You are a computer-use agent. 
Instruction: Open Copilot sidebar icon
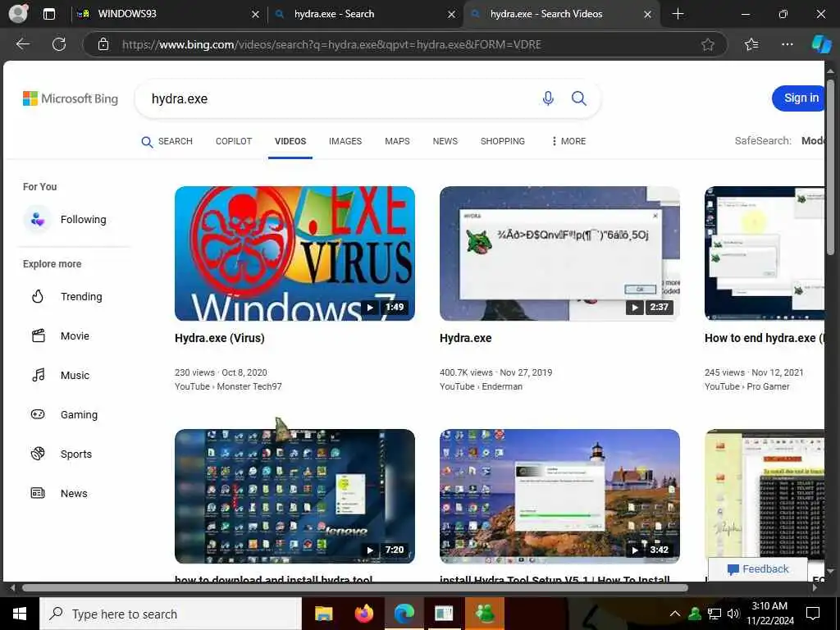(821, 44)
